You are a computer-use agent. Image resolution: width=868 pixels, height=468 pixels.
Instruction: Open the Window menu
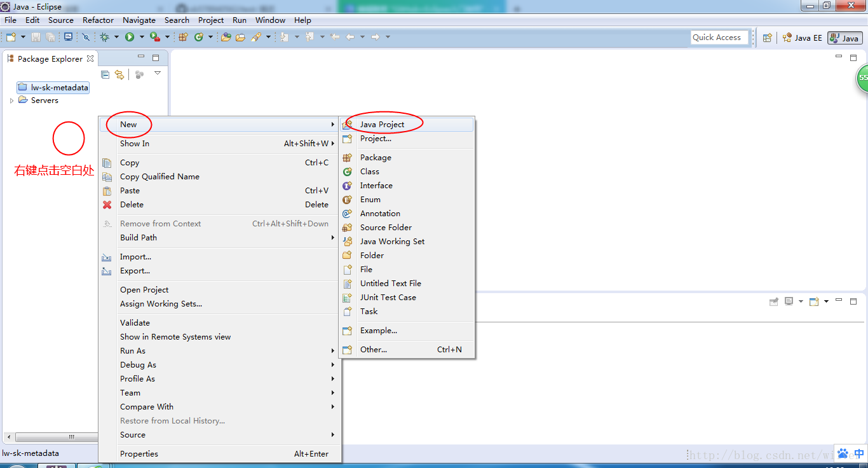tap(270, 20)
